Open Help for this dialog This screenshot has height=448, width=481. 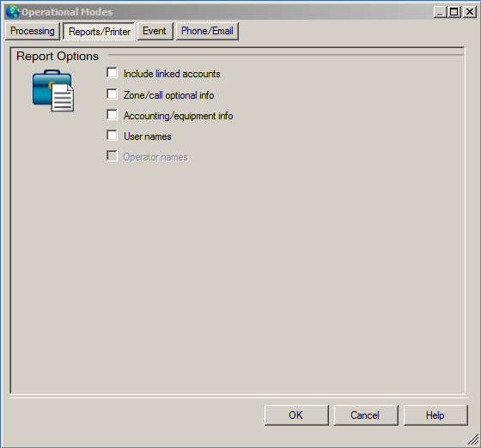(435, 415)
